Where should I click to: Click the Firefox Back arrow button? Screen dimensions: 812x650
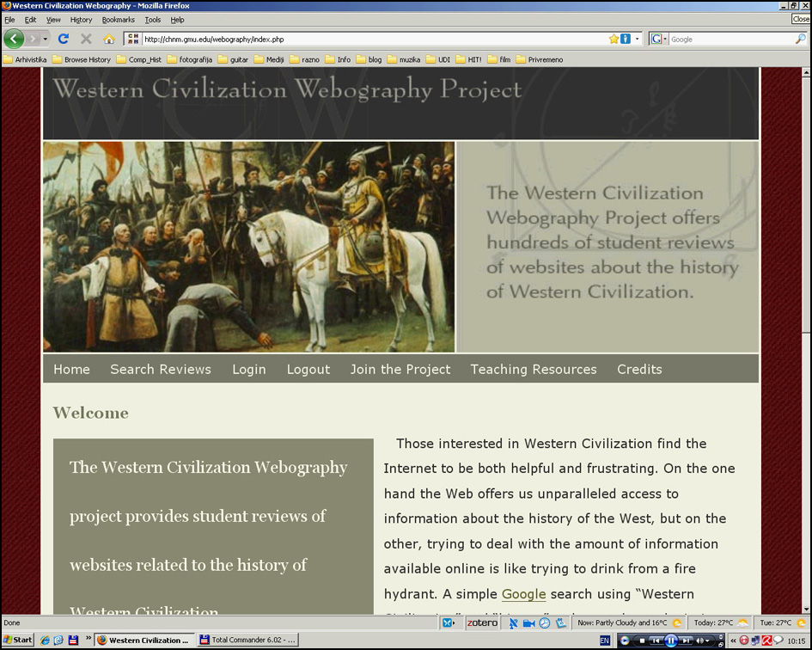[x=14, y=39]
